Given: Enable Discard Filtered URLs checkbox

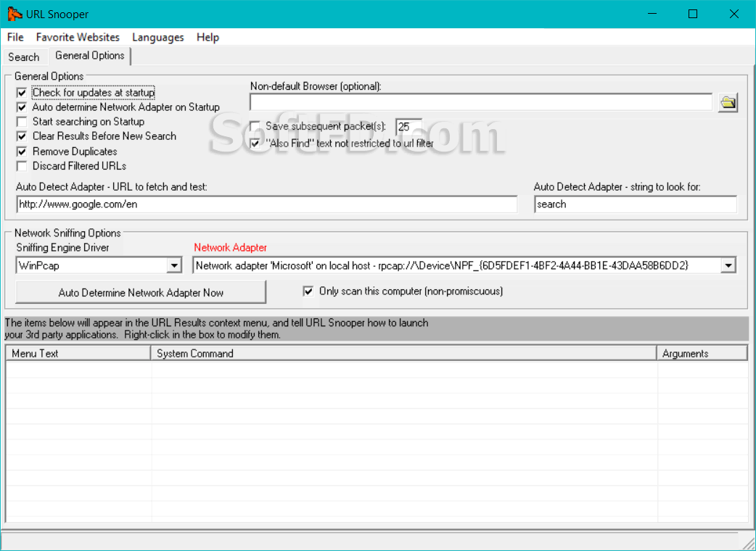Looking at the screenshot, I should click(22, 166).
